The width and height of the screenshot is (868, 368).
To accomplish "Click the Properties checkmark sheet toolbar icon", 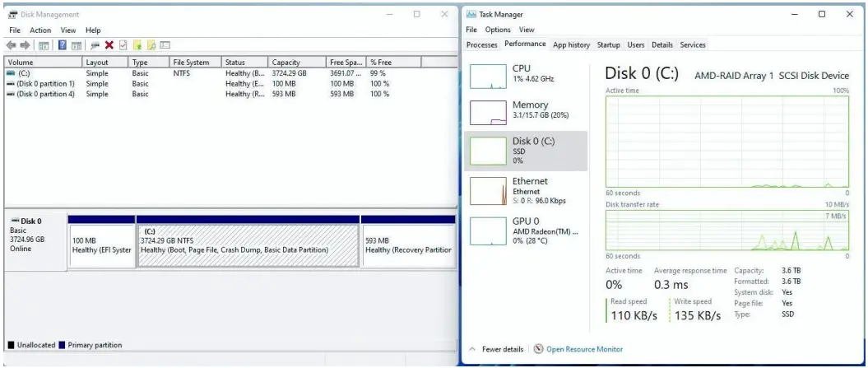I will tap(123, 45).
